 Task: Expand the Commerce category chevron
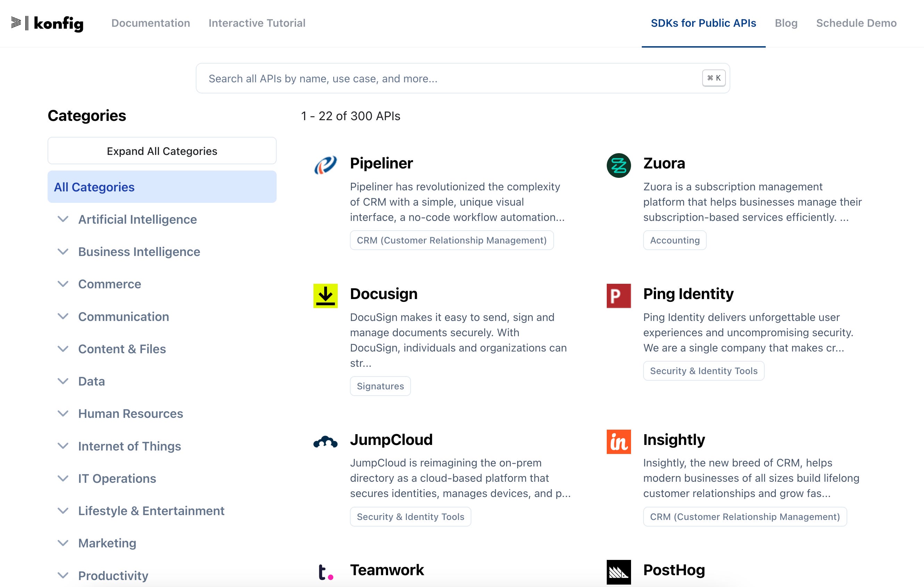(x=63, y=284)
